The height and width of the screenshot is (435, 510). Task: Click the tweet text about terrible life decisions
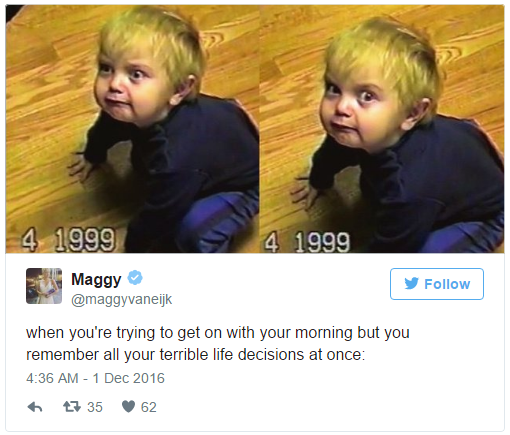pyautogui.click(x=218, y=343)
